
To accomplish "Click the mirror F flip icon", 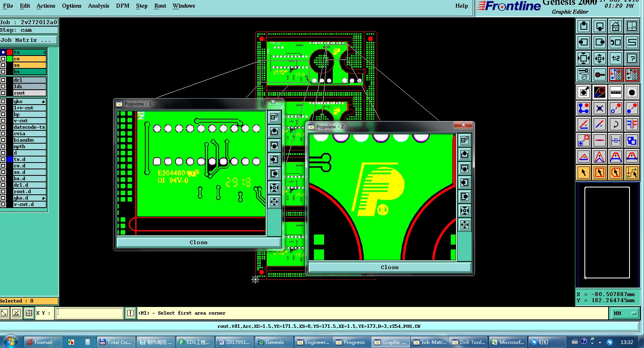I will tap(632, 124).
